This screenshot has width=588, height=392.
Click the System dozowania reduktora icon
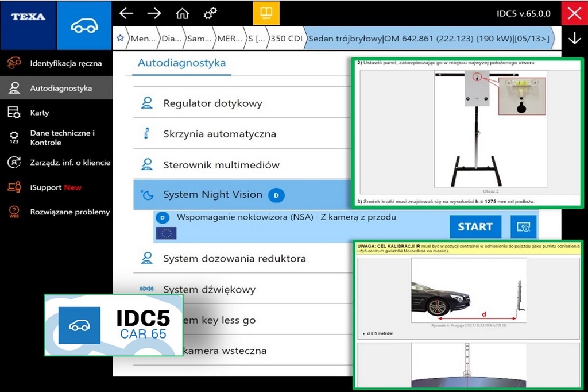pyautogui.click(x=146, y=258)
